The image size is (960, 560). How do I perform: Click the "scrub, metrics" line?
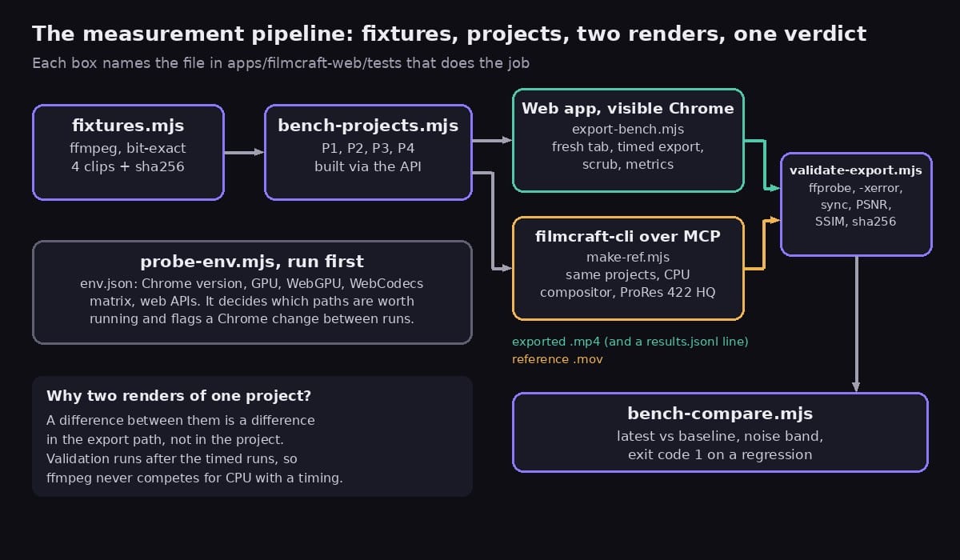628,164
